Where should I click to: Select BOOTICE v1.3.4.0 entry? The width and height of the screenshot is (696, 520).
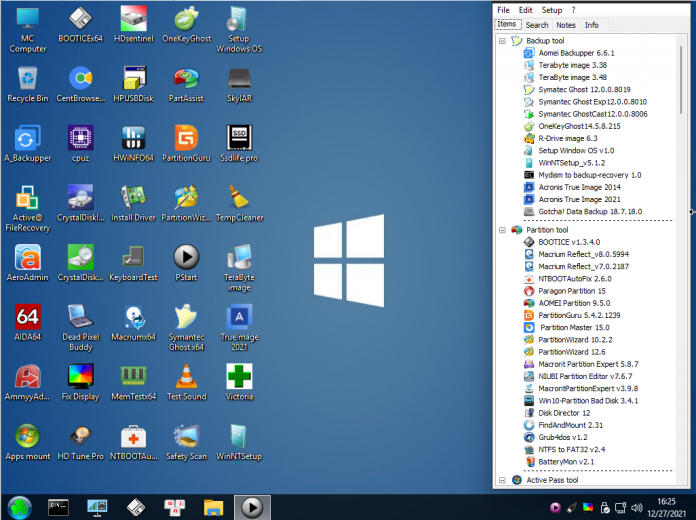569,242
